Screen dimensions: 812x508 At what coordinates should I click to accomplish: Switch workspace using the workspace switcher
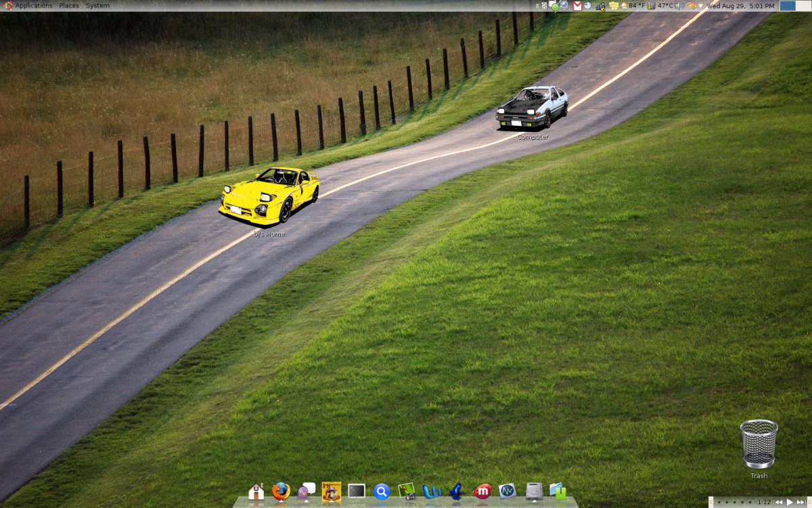[795, 5]
